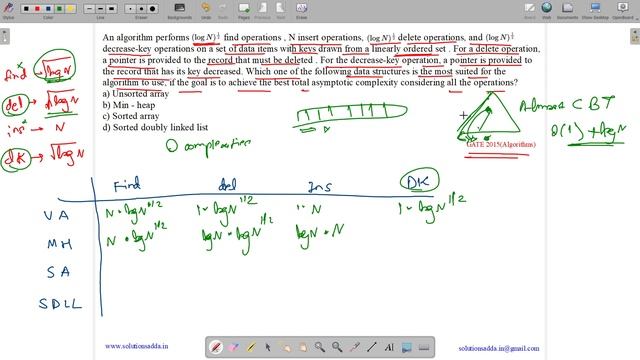The height and width of the screenshot is (360, 640).
Task: Switch to Board mode
Action: pos(530,11)
